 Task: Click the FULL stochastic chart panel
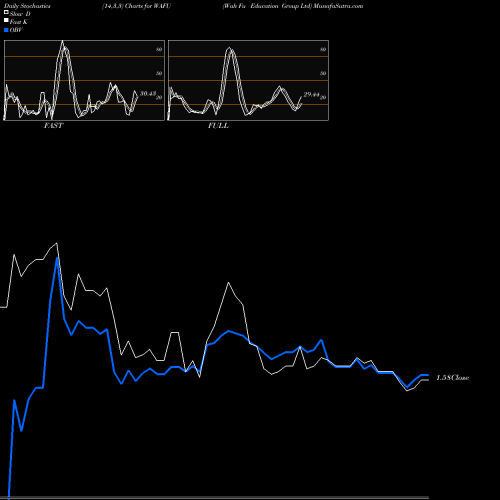[248, 80]
